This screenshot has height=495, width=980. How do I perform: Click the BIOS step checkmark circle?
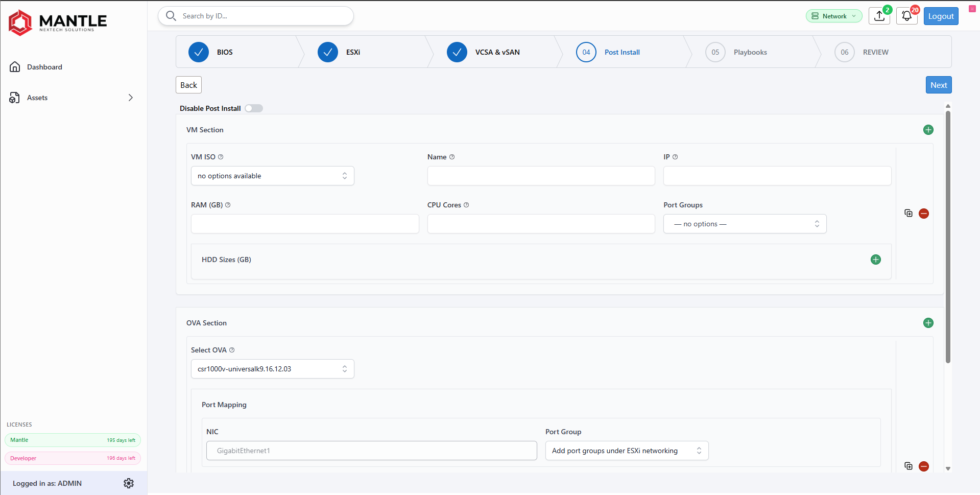199,52
